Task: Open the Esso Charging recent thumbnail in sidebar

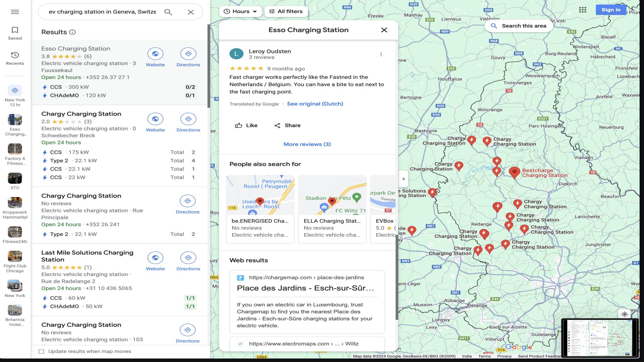Action: [15, 125]
